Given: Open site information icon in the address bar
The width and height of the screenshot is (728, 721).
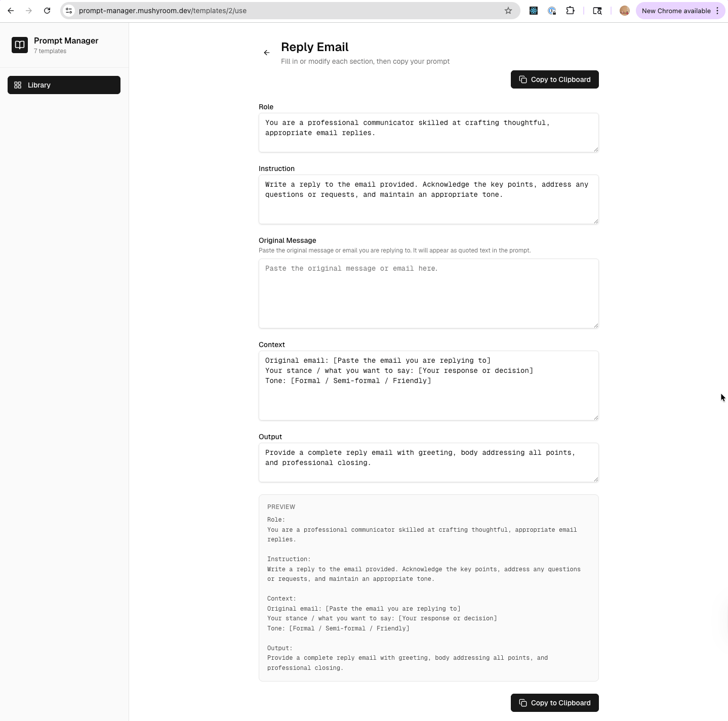Looking at the screenshot, I should click(69, 11).
